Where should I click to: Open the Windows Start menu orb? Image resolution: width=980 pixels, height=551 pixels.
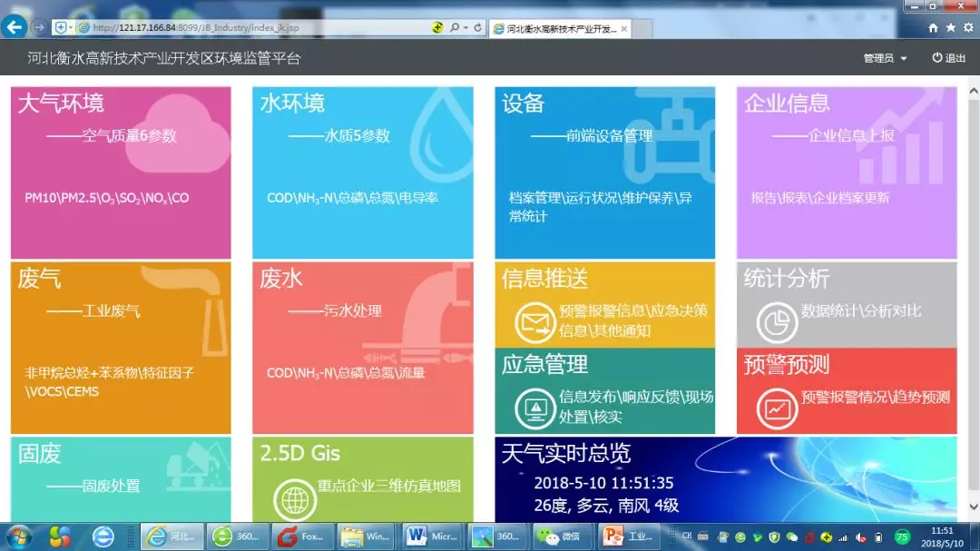[x=18, y=536]
